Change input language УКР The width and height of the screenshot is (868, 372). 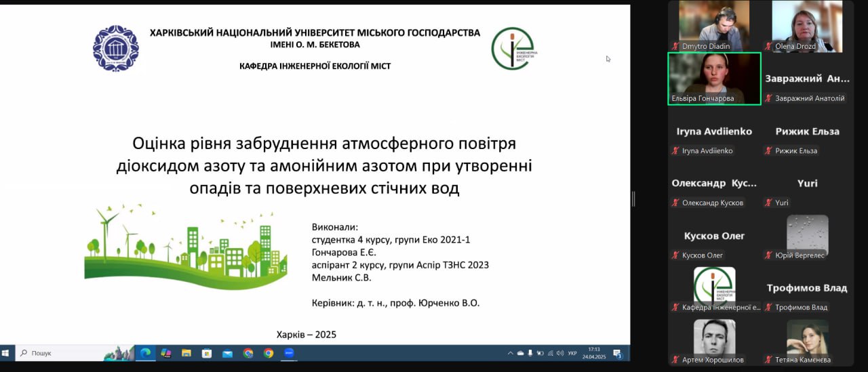pyautogui.click(x=572, y=353)
